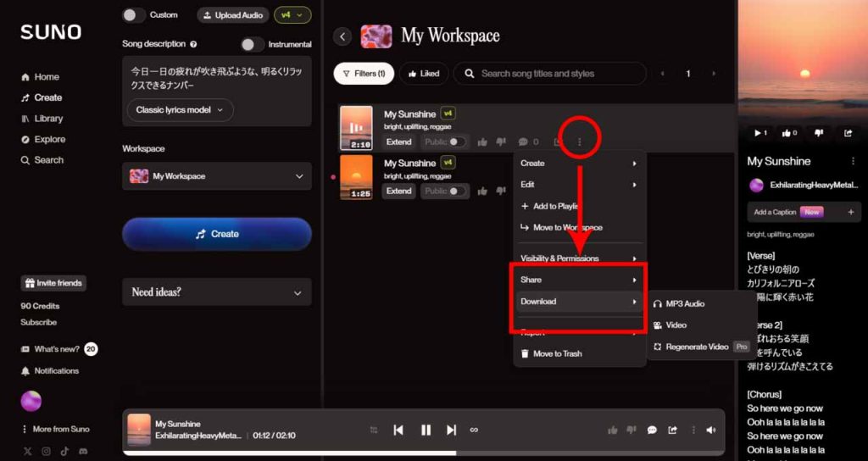Click the 1:25 song sunset thumbnail

pos(356,177)
